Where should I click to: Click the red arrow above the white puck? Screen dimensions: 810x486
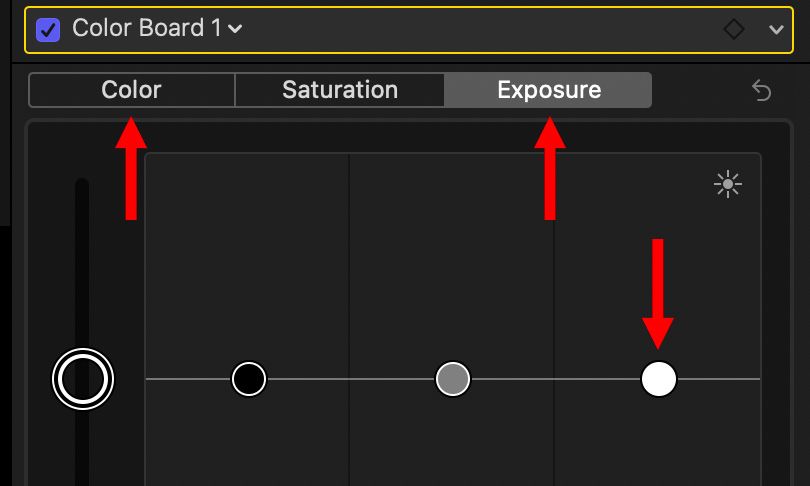658,294
